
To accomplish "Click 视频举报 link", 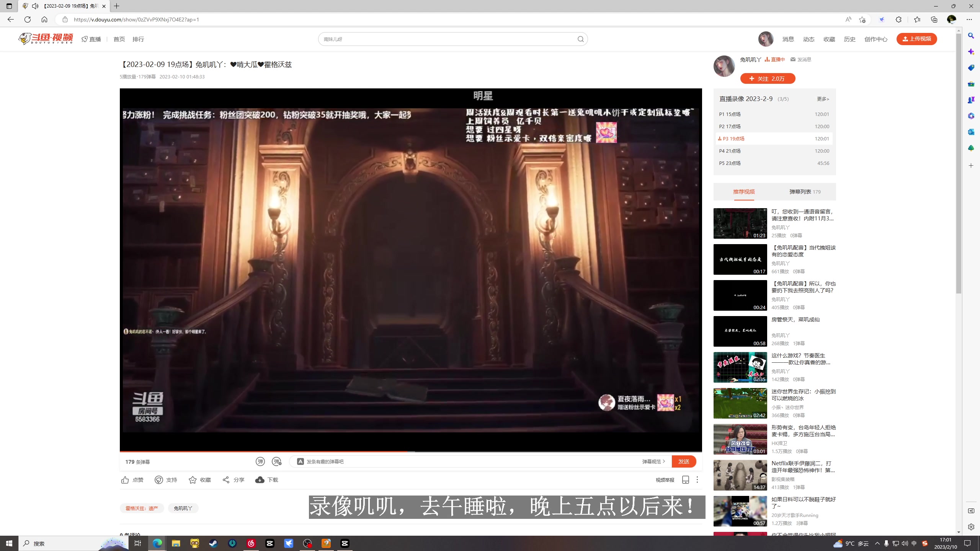I will click(665, 480).
